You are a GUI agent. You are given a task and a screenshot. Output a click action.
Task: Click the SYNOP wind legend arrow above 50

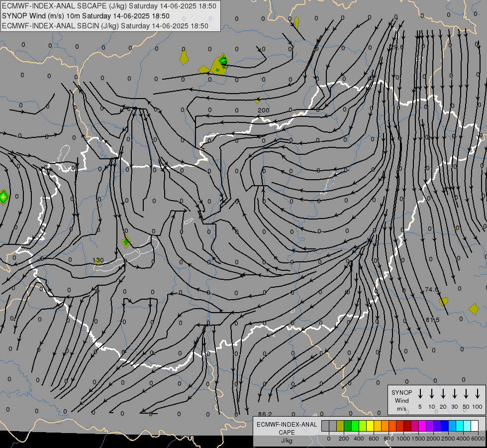click(x=466, y=394)
